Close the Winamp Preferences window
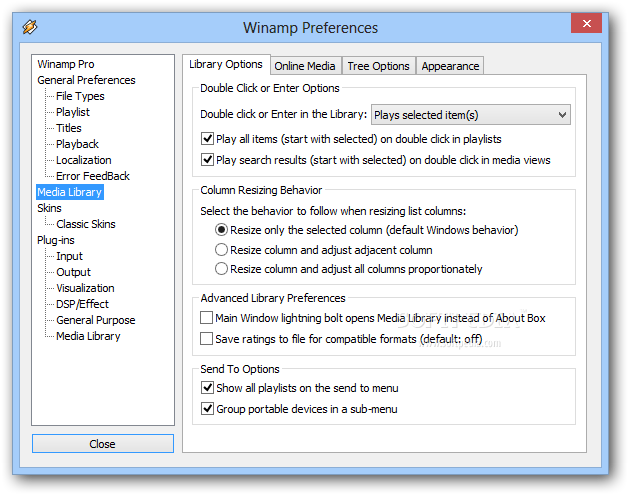 pos(586,23)
